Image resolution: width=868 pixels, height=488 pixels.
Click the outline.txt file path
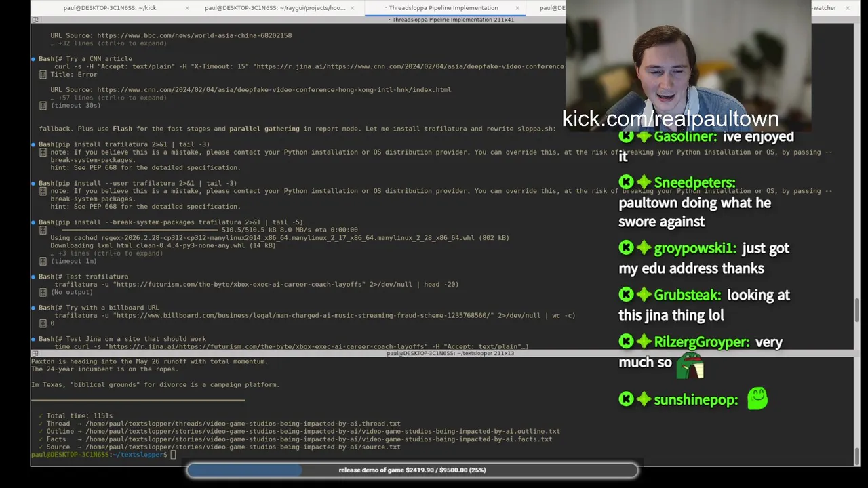point(323,432)
